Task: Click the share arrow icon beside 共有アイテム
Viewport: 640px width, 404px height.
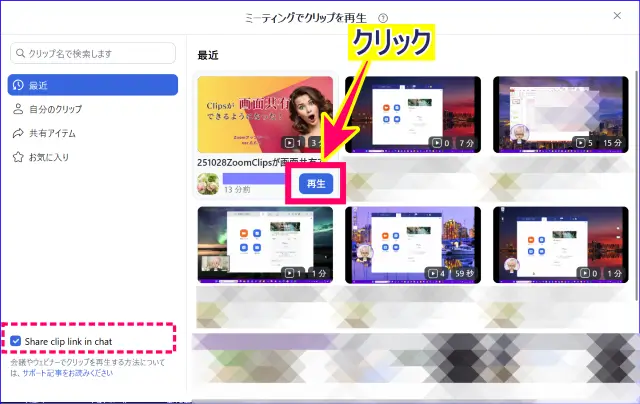Action: click(18, 133)
